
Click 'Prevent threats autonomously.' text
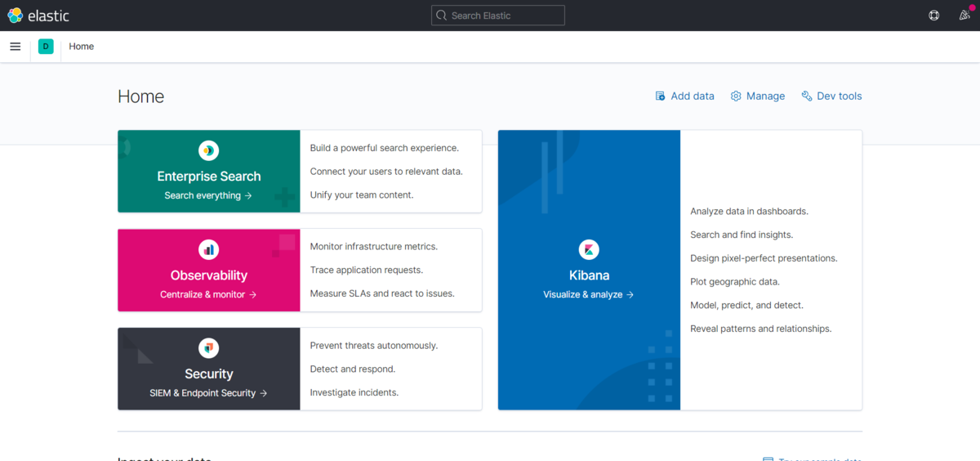click(x=374, y=346)
